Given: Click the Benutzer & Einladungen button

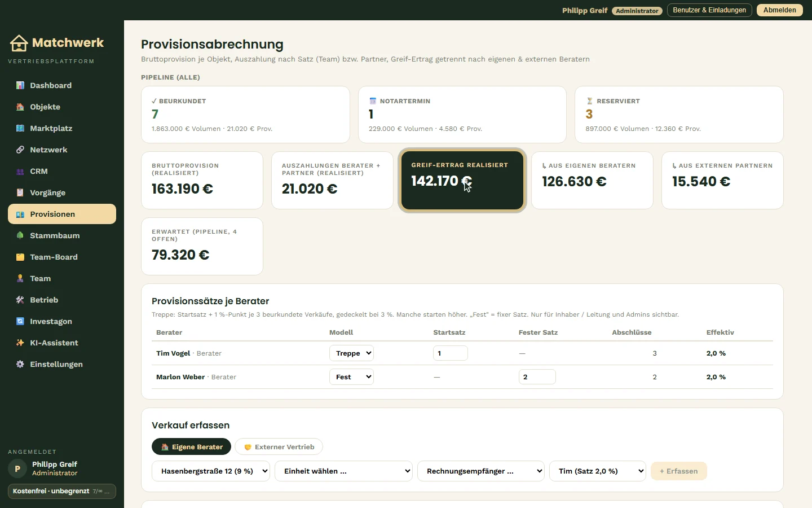Looking at the screenshot, I should click(x=709, y=10).
